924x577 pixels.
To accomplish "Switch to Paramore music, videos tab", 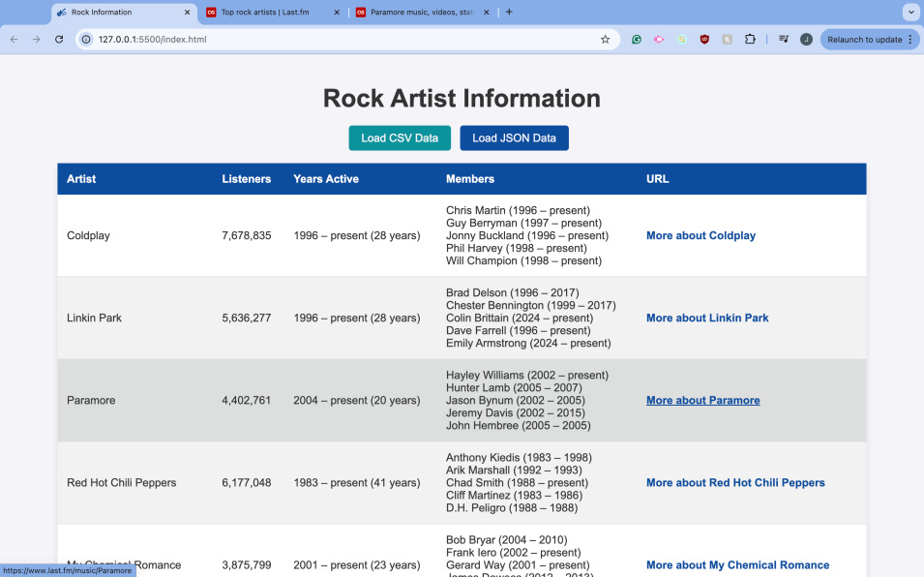I will tap(423, 13).
